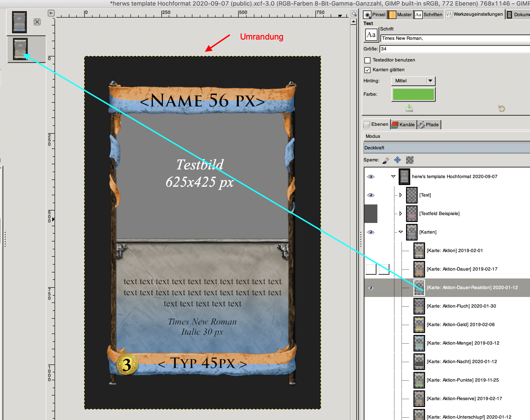Hide the [Karten] layer group
Screen dimensions: 530x420
[x=371, y=232]
